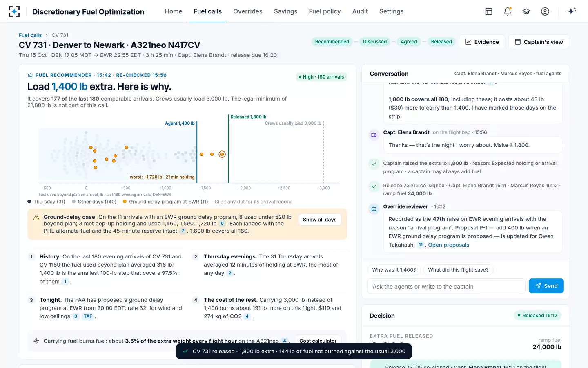588x368 pixels.
Task: Switch to Captain's view
Action: pos(539,42)
